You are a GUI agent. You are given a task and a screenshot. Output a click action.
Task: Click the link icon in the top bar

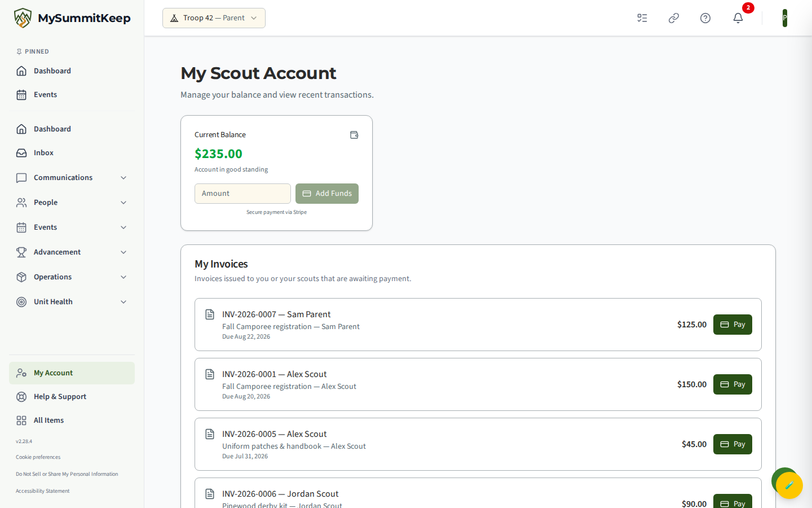point(674,18)
